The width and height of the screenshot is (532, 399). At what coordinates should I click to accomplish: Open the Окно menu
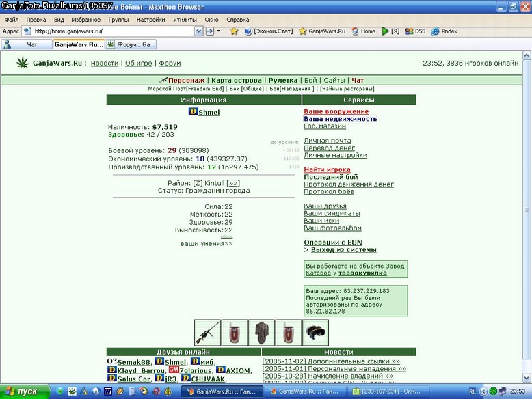211,20
